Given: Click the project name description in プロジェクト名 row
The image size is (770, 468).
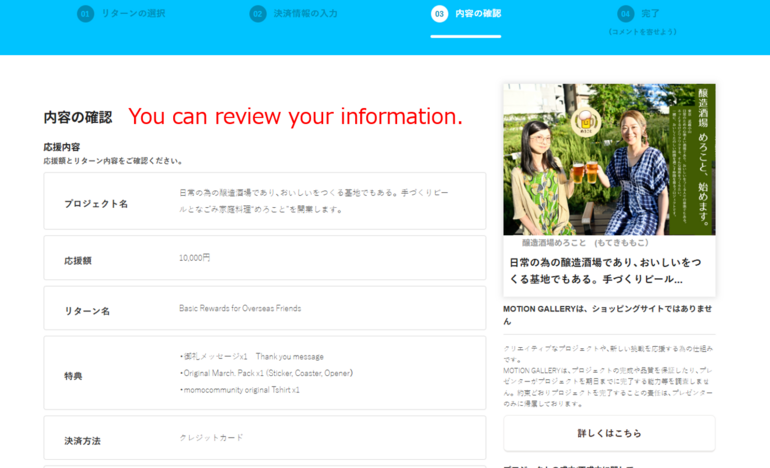Looking at the screenshot, I should 314,201.
